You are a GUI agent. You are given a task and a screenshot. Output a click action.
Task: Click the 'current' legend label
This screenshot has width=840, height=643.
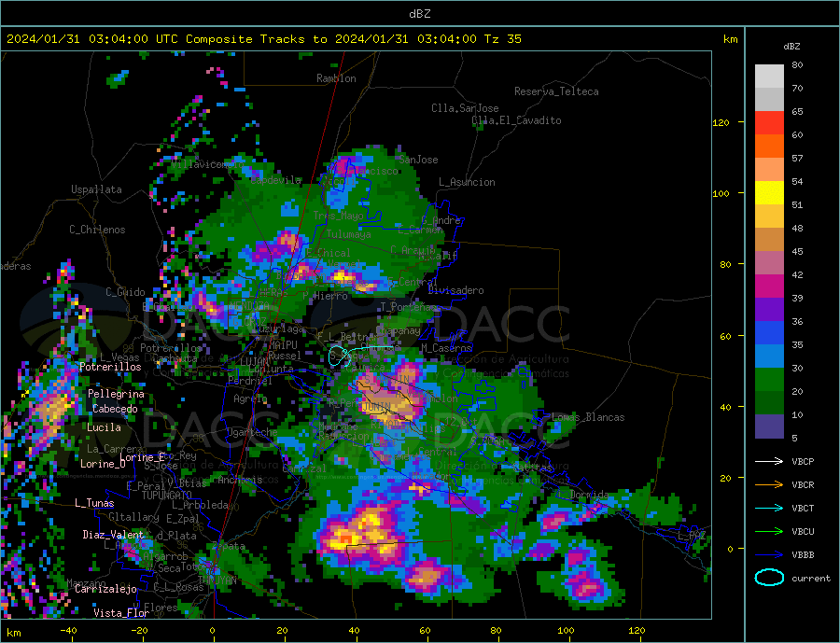811,579
